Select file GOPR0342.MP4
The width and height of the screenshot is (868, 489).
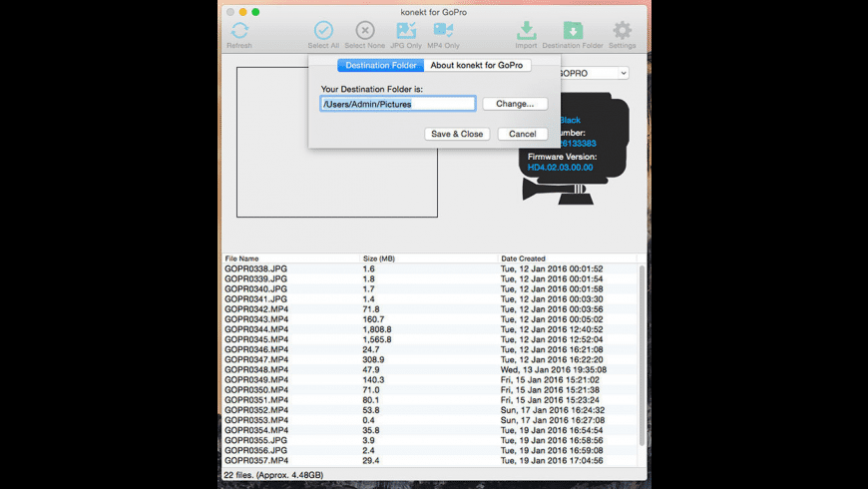256,309
